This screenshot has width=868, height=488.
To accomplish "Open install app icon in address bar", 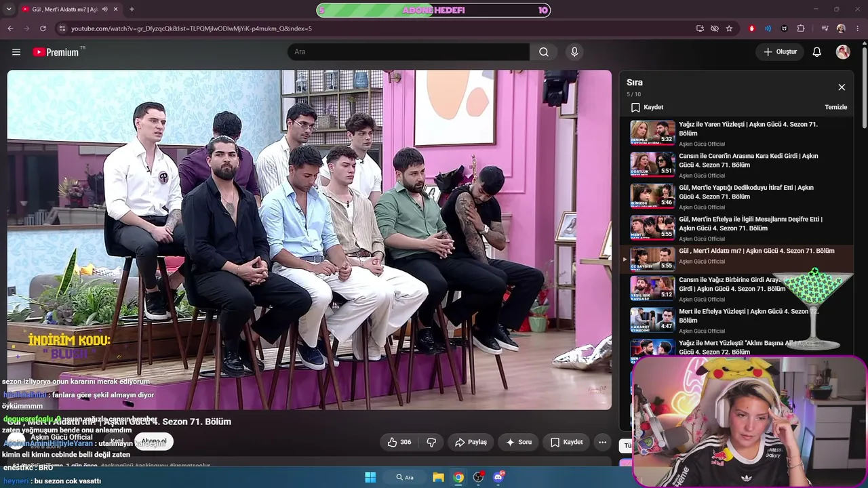I will point(700,28).
